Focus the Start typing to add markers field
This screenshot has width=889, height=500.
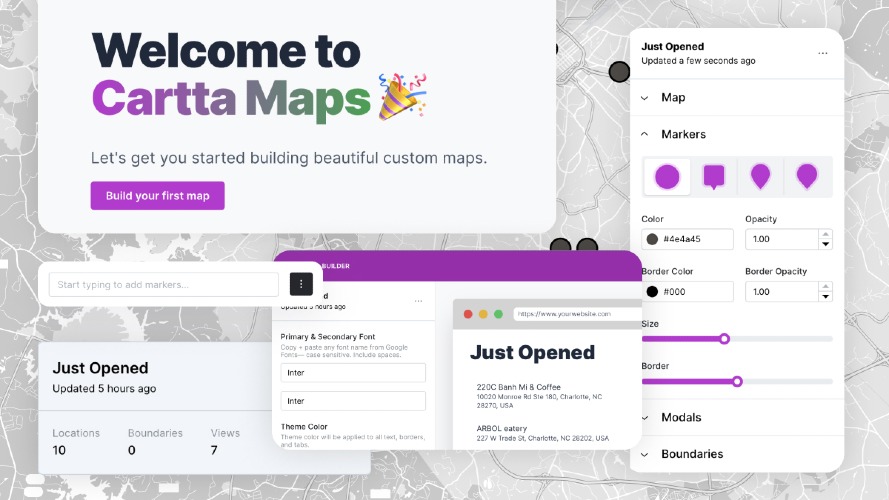[164, 285]
